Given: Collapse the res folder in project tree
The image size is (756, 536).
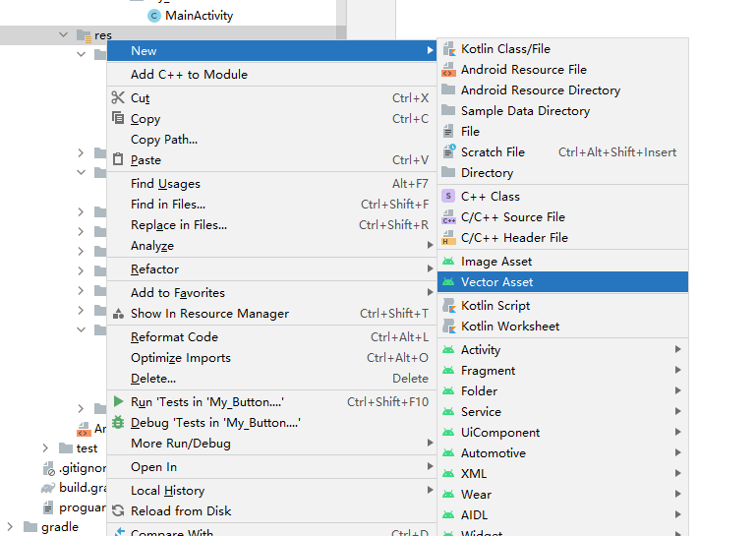Looking at the screenshot, I should pyautogui.click(x=64, y=35).
